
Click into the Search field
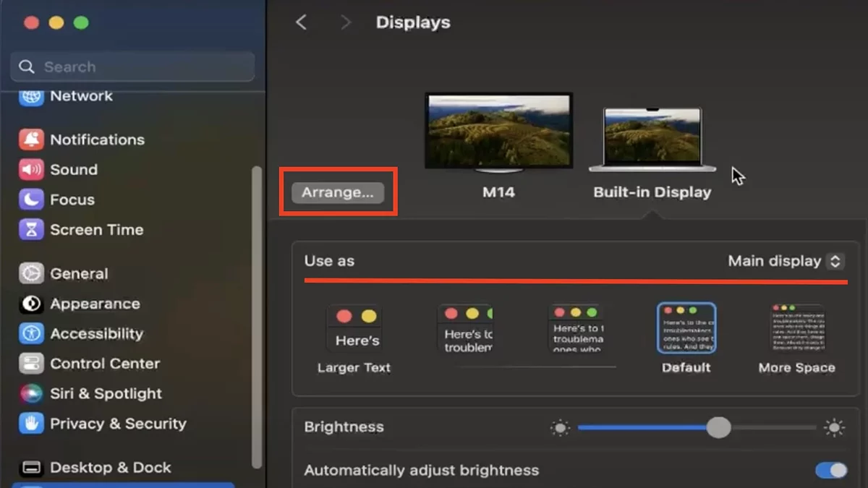pyautogui.click(x=132, y=67)
